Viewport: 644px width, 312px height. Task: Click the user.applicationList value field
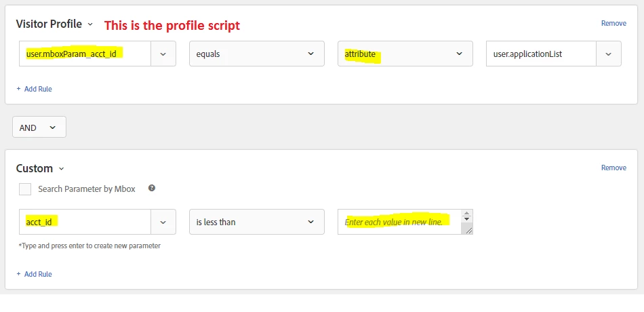(541, 54)
